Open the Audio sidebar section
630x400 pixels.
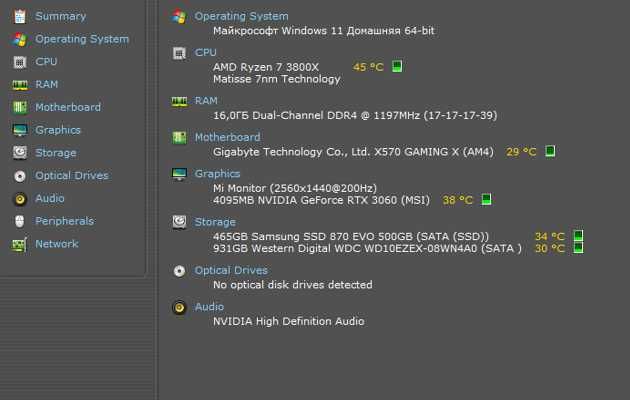pyautogui.click(x=50, y=198)
